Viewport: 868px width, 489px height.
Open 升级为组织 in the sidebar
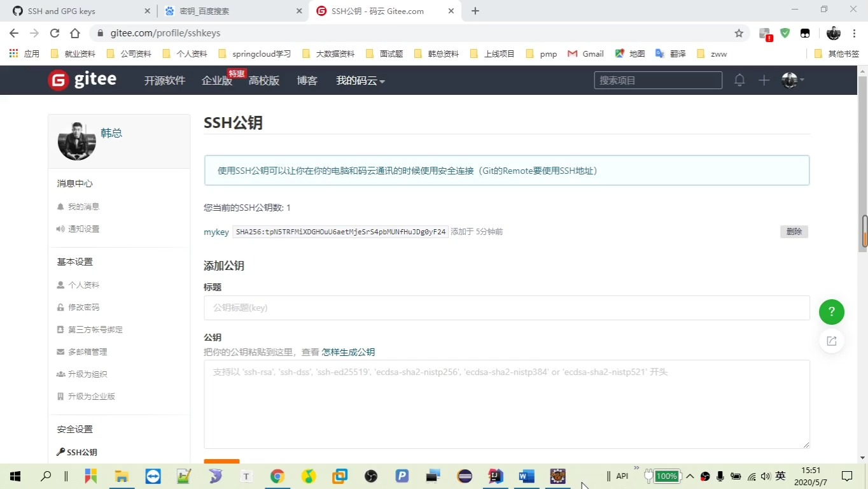click(82, 374)
